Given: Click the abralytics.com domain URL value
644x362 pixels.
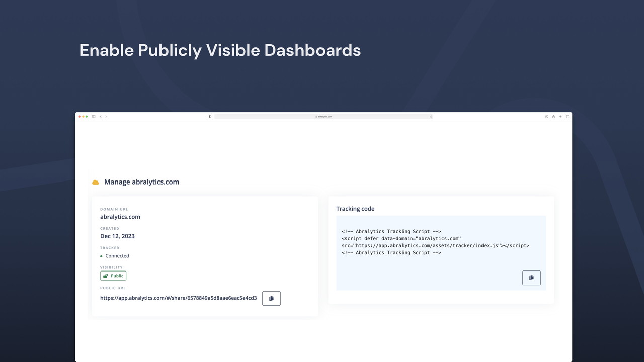Looking at the screenshot, I should point(120,217).
